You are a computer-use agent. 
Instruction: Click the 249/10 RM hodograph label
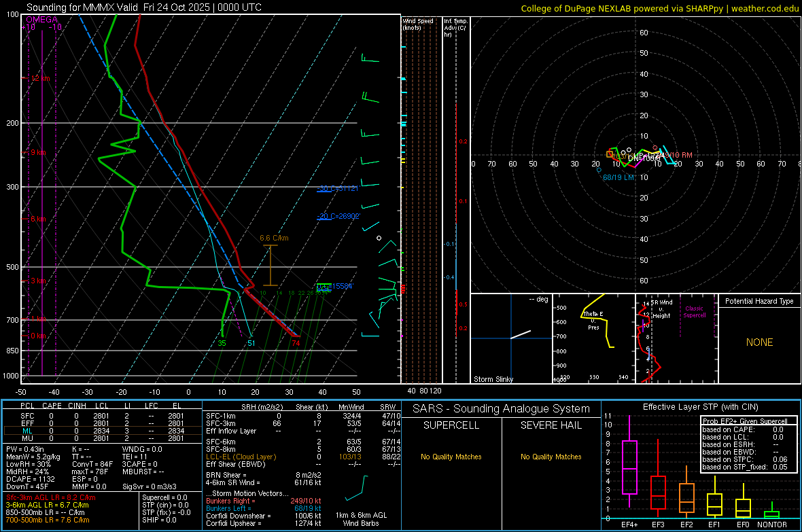[x=674, y=155]
